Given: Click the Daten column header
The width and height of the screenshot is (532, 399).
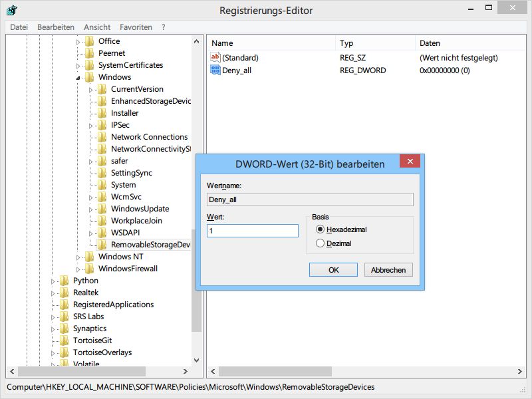Looking at the screenshot, I should (471, 43).
